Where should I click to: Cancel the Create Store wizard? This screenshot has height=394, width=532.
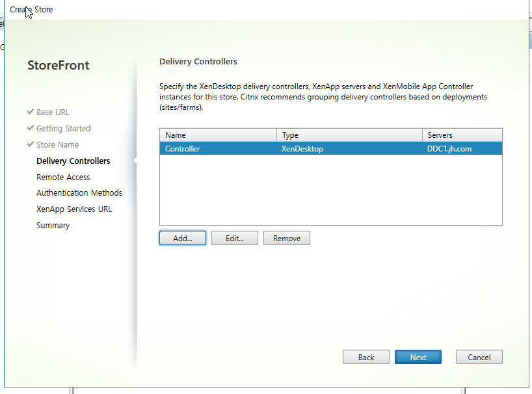tap(479, 357)
